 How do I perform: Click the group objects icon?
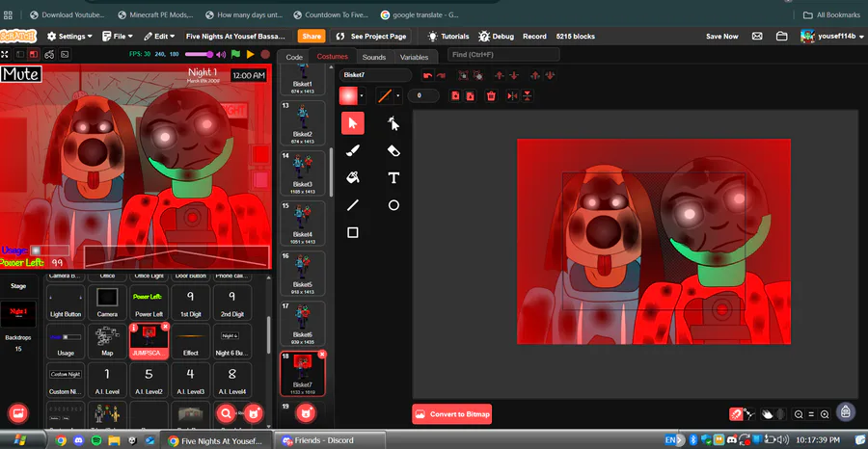(463, 75)
